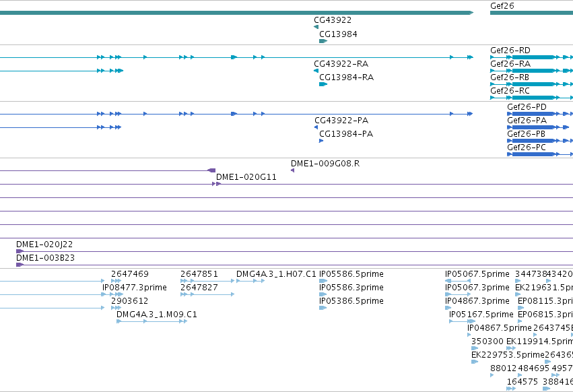
Task: Click the Gef26-PC thick coding block
Action: [x=533, y=154]
